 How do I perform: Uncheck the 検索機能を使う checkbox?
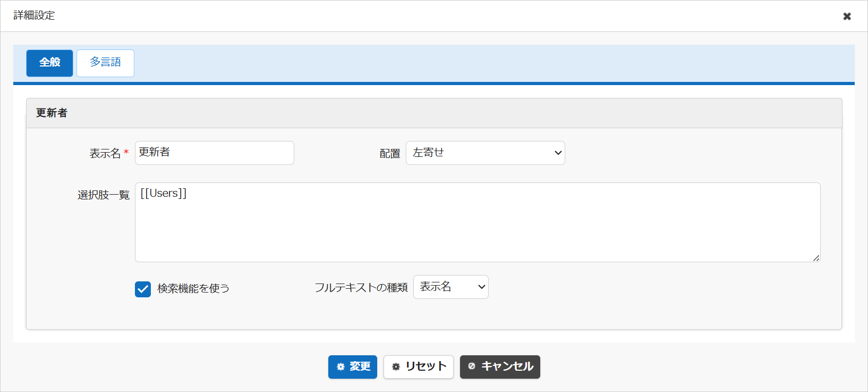pyautogui.click(x=143, y=289)
